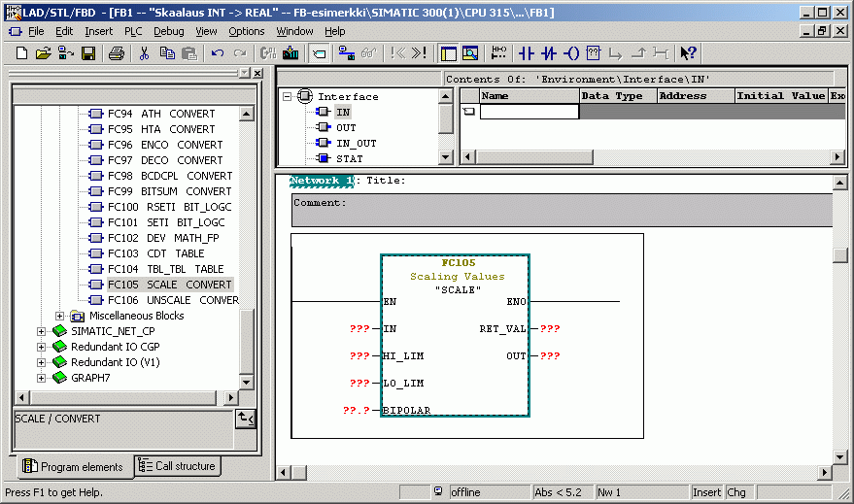This screenshot has width=854, height=504.
Task: Toggle the Overviews panel icon
Action: tap(449, 53)
